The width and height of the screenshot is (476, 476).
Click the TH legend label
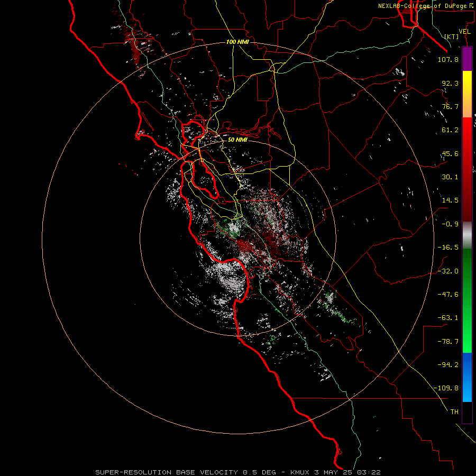(454, 412)
